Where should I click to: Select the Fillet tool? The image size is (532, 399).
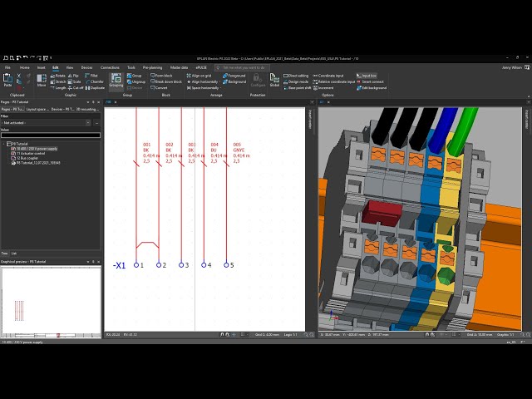(x=91, y=76)
